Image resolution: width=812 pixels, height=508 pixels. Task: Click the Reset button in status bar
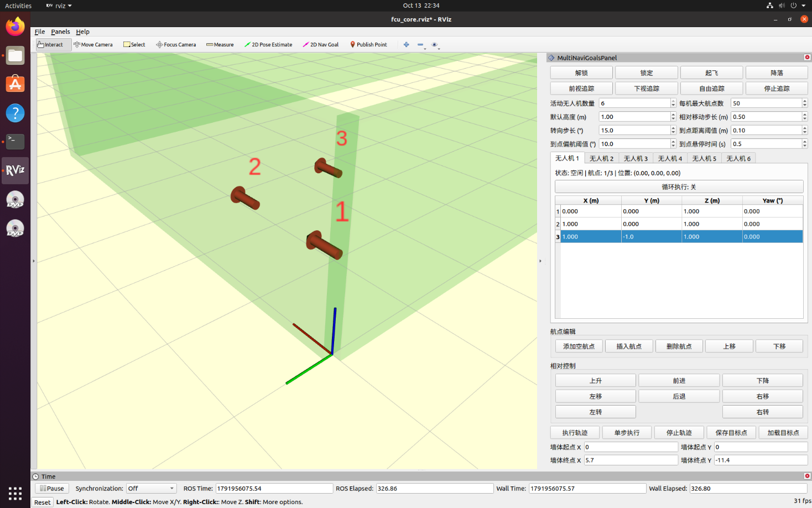coord(43,502)
